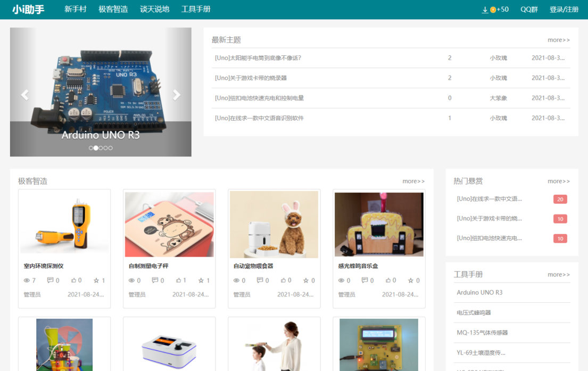588x371 pixels.
Task: Open the 自动宠物喂食器 project thumbnail
Action: coord(274,224)
